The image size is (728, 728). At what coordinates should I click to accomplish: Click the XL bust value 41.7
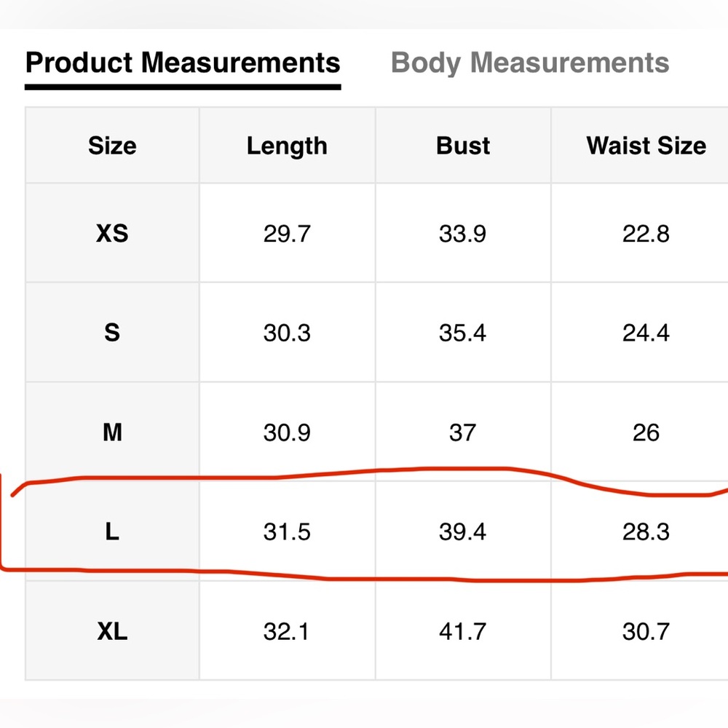(x=463, y=631)
